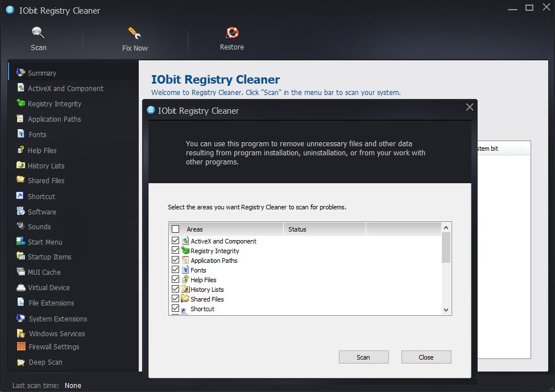
Task: Open Summary section label in sidebar
Action: tap(42, 73)
